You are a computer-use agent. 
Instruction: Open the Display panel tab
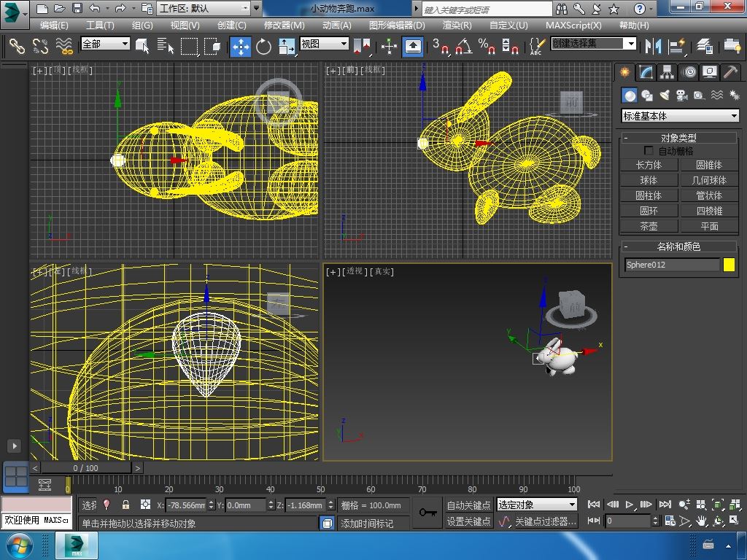709,72
